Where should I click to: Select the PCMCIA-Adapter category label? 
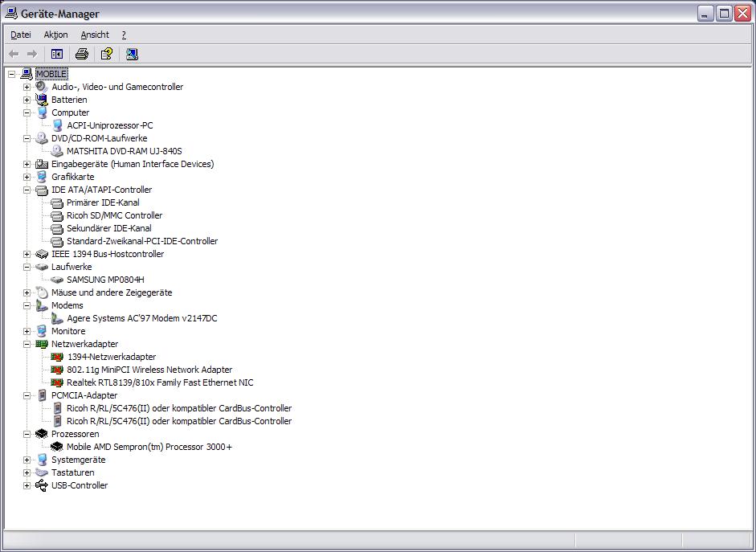(84, 395)
